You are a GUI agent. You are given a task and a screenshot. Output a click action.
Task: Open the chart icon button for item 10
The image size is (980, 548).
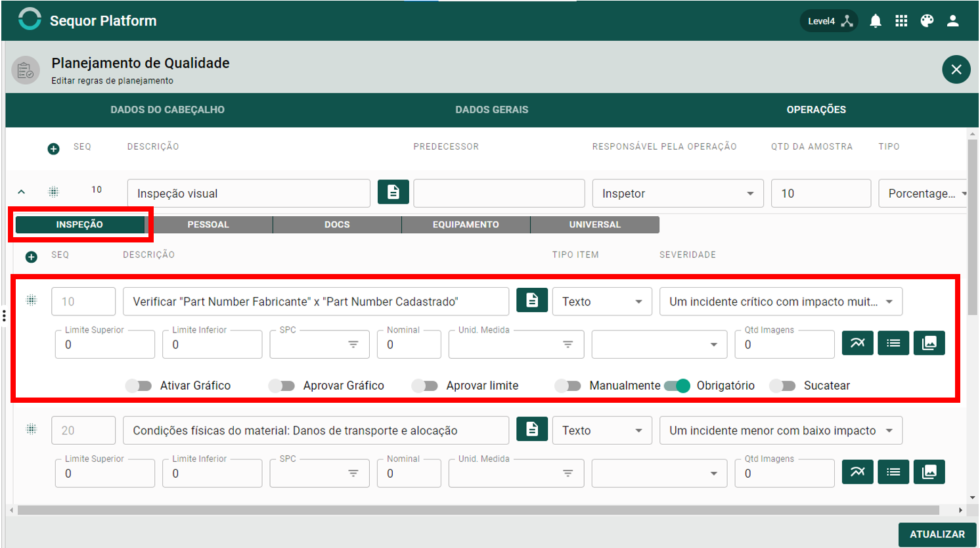(x=858, y=343)
